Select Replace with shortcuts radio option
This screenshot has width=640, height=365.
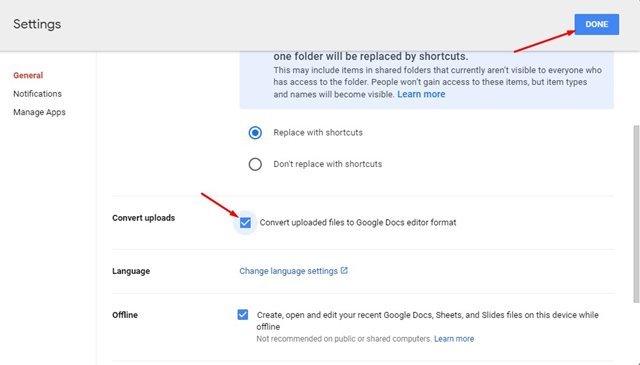pos(255,133)
